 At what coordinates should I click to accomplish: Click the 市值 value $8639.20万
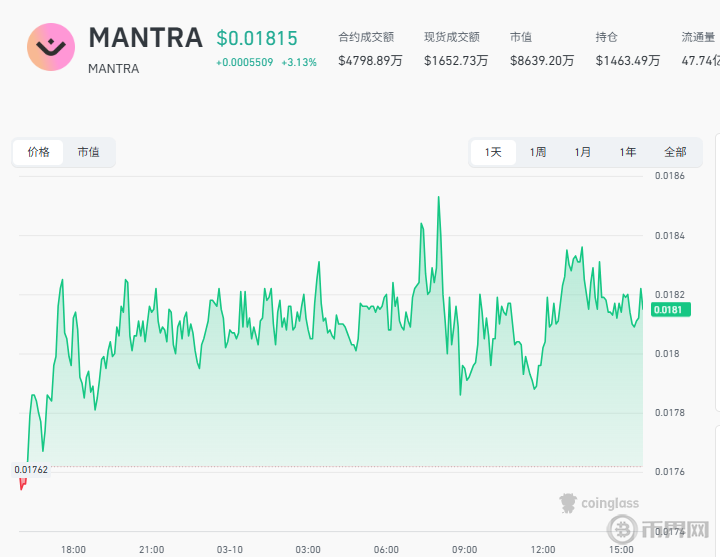(542, 61)
